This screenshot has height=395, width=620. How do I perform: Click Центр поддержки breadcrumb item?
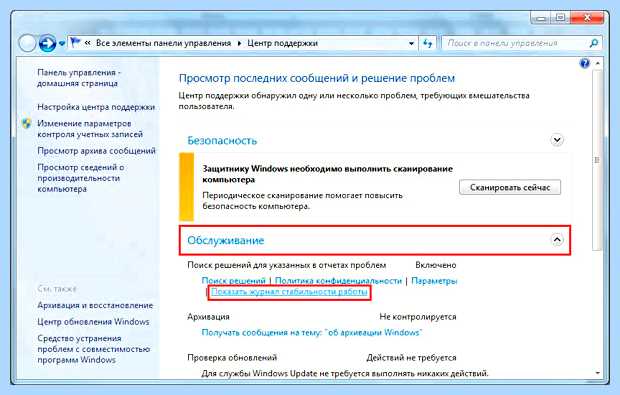pos(282,43)
